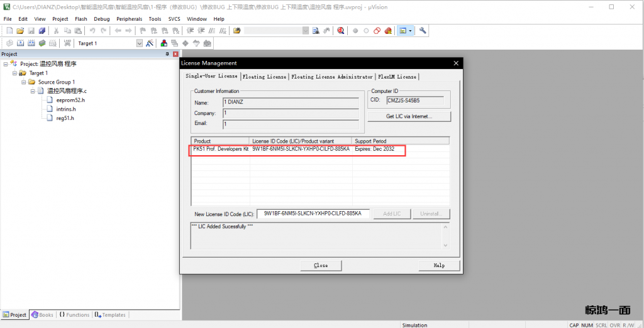Open the Flash menu
The image size is (644, 328).
tap(80, 19)
